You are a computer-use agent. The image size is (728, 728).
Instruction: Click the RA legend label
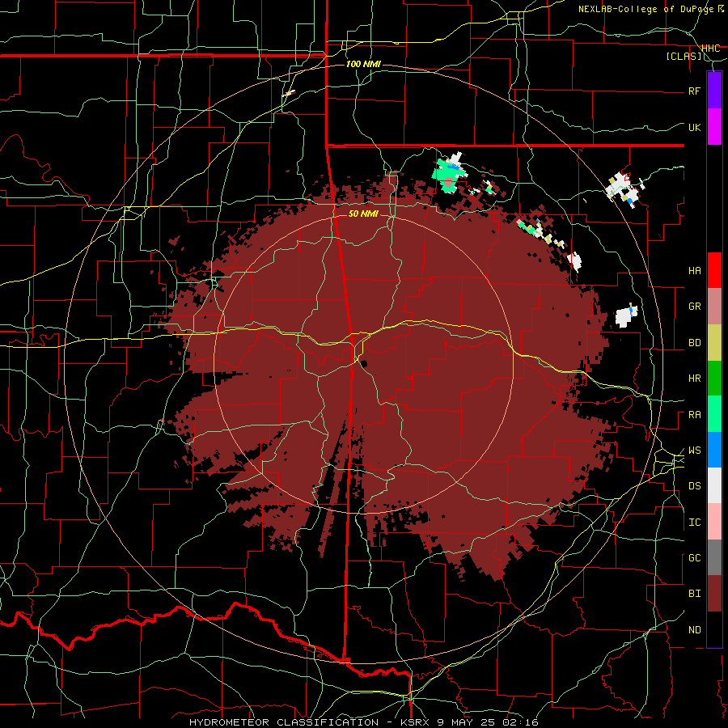pyautogui.click(x=694, y=415)
